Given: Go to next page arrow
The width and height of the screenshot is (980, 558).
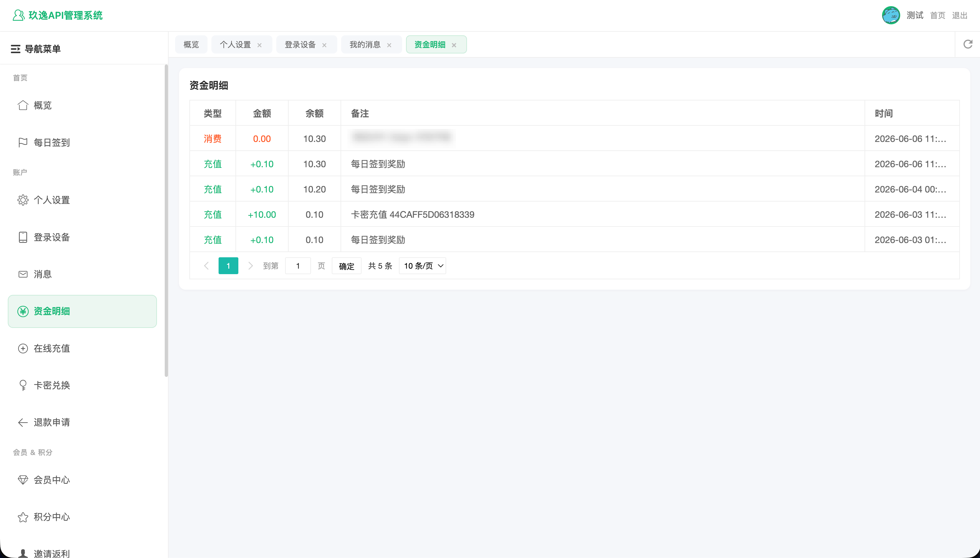Looking at the screenshot, I should coord(250,266).
